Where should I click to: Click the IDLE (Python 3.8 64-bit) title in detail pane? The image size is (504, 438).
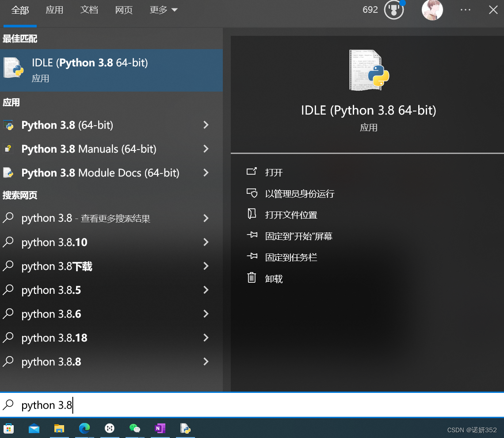(x=368, y=110)
